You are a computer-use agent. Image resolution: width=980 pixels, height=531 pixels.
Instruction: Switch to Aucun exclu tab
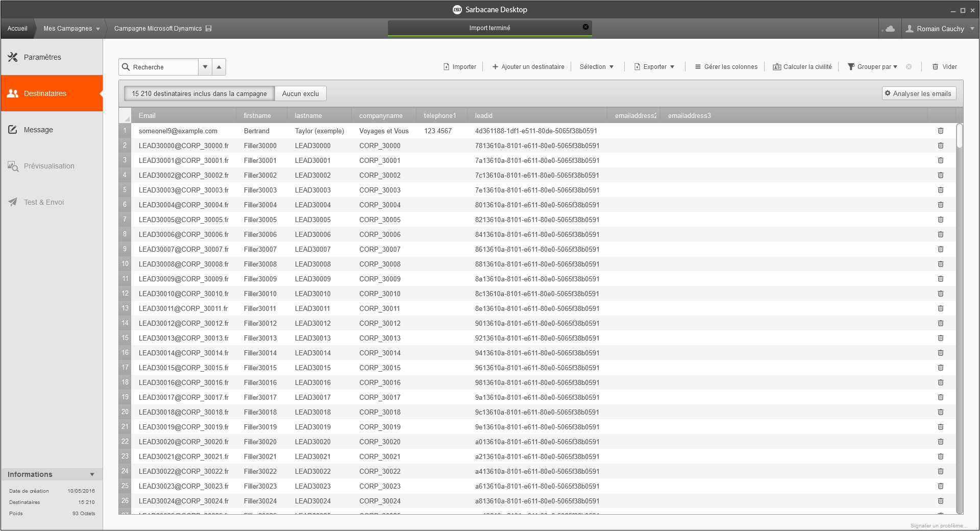300,93
